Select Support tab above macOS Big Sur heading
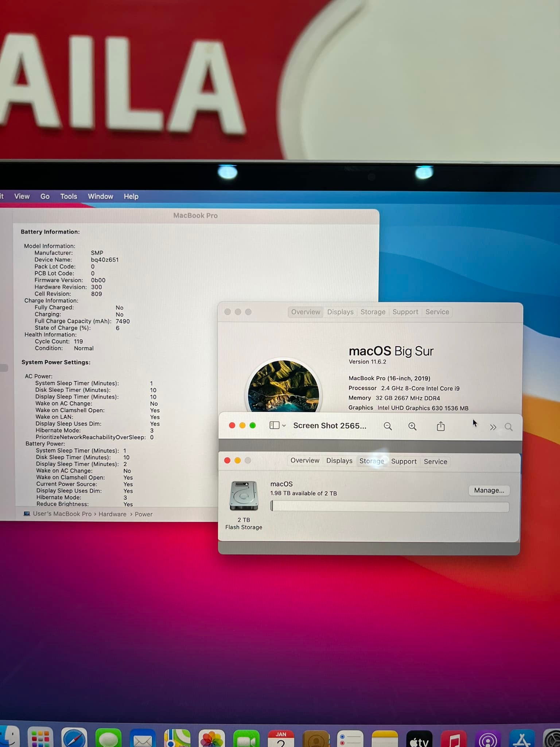This screenshot has width=560, height=747. coord(405,312)
